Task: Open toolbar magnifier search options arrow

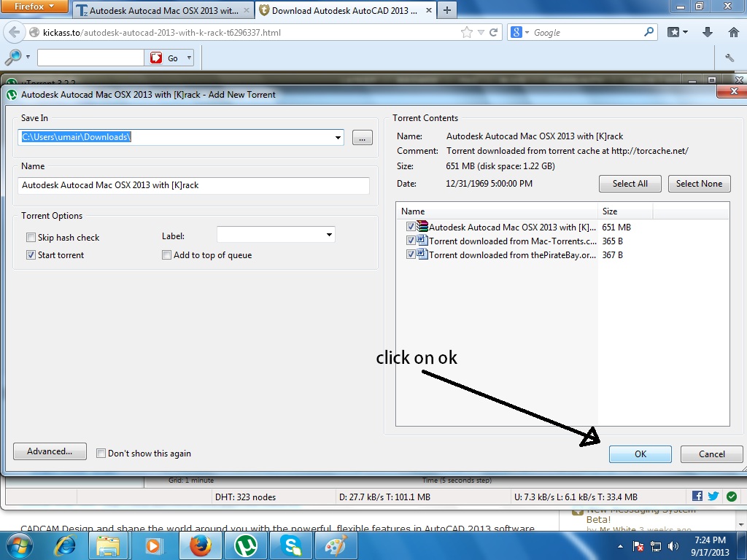Action: [x=28, y=57]
